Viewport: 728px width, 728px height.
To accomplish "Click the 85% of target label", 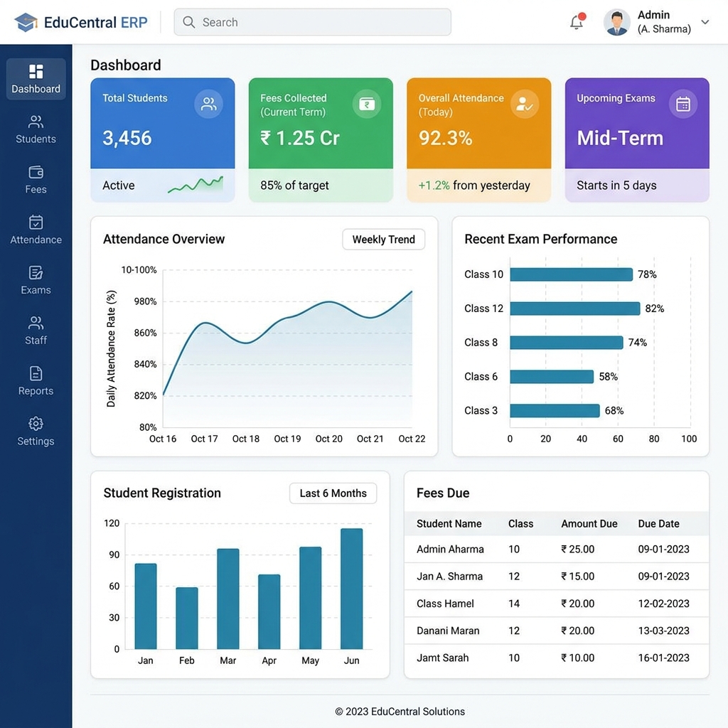I will (x=294, y=186).
